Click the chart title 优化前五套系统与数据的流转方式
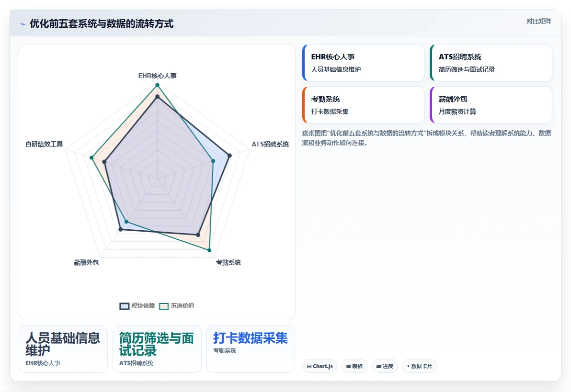Viewport: 571px width, 392px height. [102, 23]
